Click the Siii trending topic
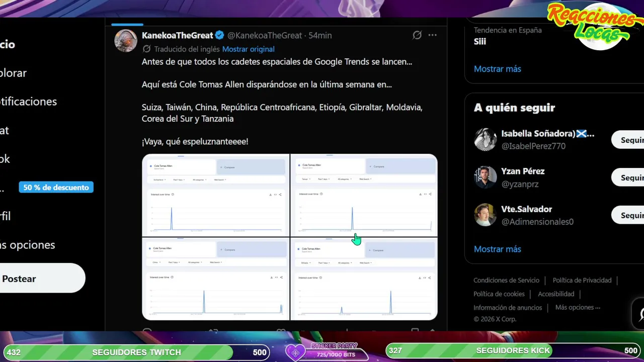Screen dimensions: 644x362 pyautogui.click(x=480, y=41)
